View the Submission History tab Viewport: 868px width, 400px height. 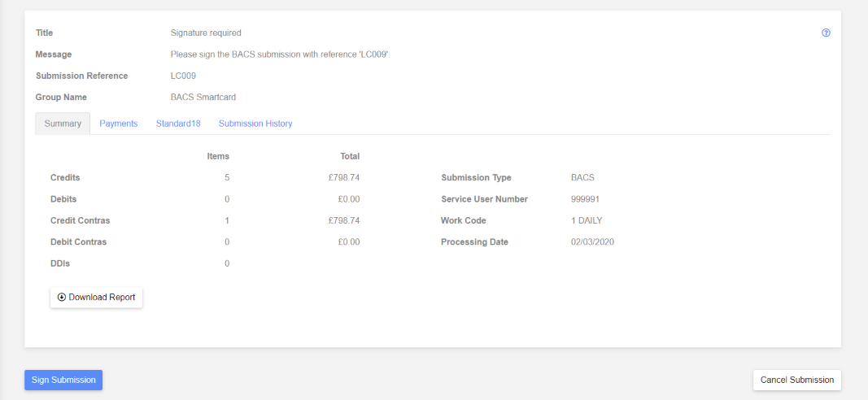point(255,124)
